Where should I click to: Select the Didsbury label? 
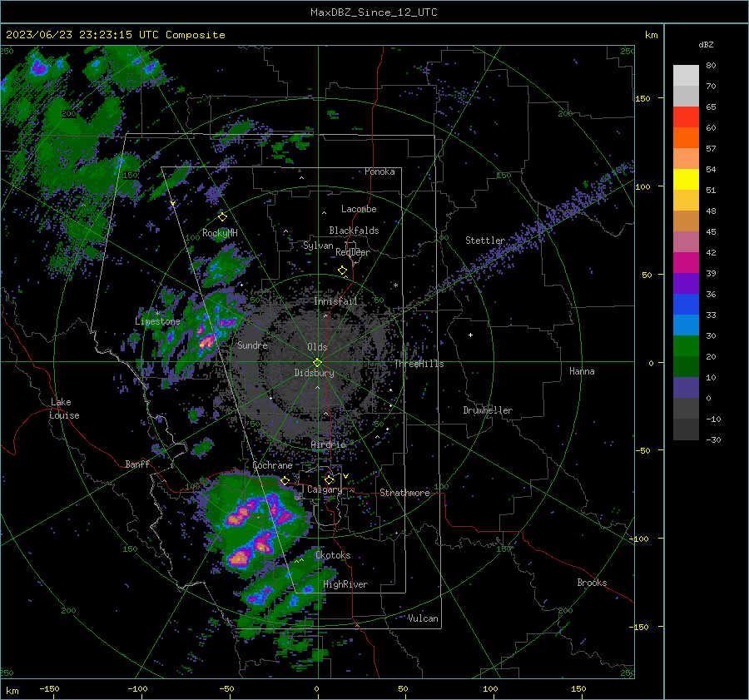click(314, 373)
